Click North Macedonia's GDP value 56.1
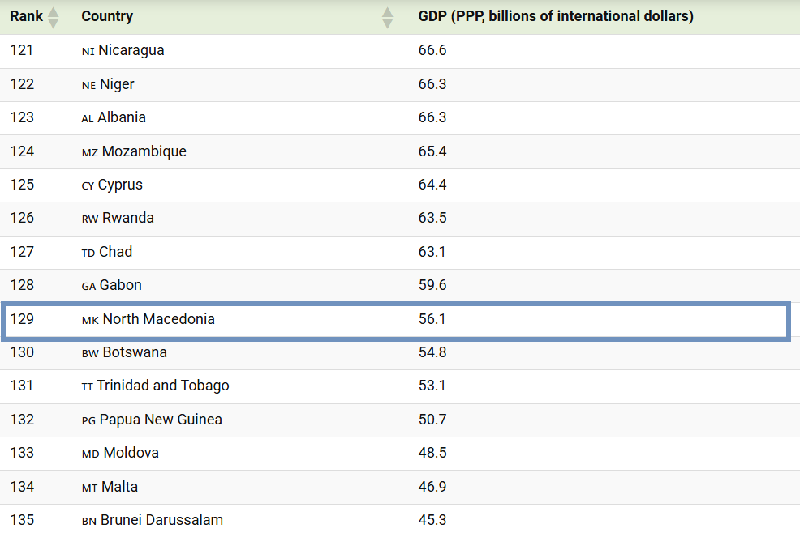Image resolution: width=800 pixels, height=537 pixels. click(x=432, y=320)
